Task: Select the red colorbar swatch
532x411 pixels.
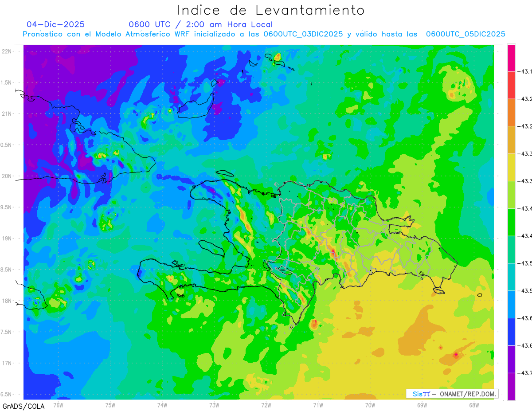Action: click(x=511, y=85)
